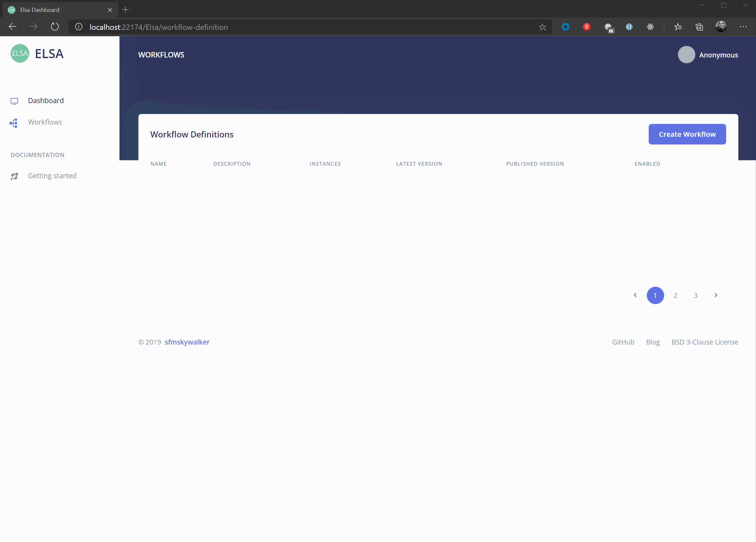Click the ELSA logo in the sidebar
Viewport: 756px width, 542px height.
coord(20,53)
